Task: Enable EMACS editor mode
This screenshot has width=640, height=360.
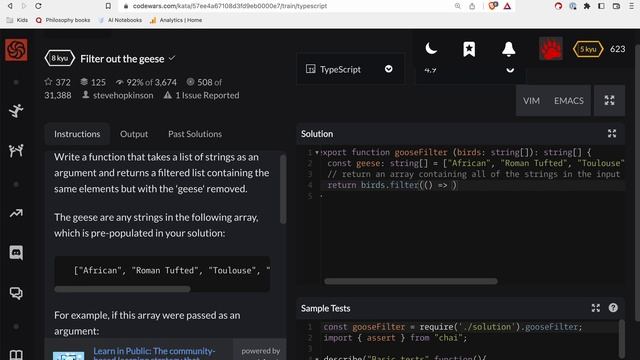Action: tap(569, 100)
